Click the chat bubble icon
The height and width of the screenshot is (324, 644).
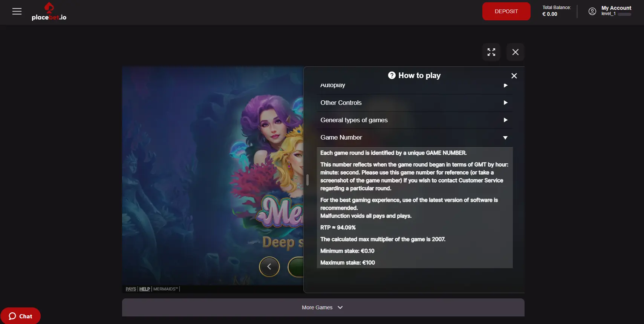pos(12,316)
